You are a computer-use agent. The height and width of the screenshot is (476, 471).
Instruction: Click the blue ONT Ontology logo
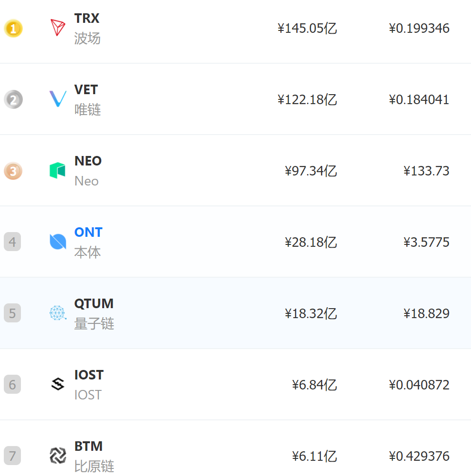pos(58,242)
